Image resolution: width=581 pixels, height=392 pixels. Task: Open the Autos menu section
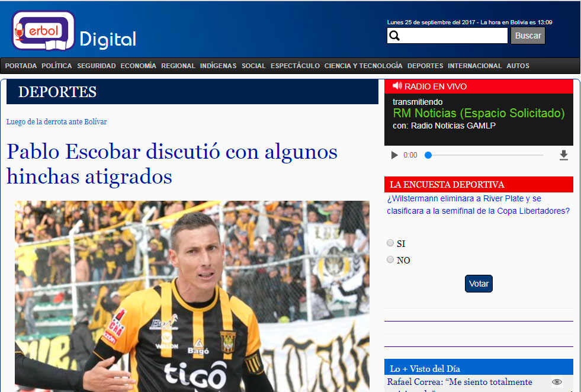click(x=518, y=66)
